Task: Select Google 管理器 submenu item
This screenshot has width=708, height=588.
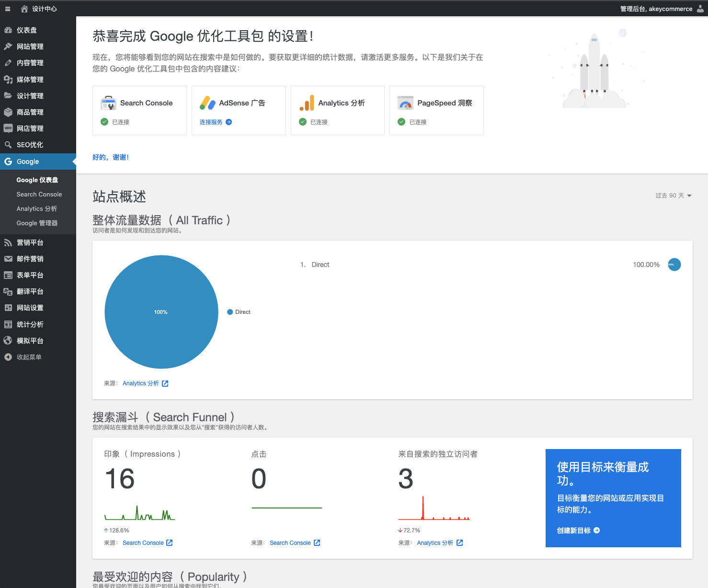Action: point(37,223)
